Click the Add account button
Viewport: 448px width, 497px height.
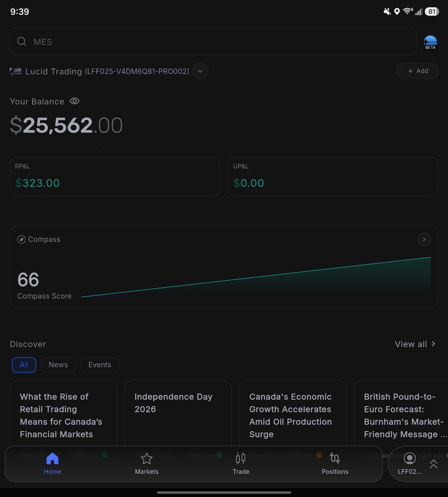[x=418, y=71]
